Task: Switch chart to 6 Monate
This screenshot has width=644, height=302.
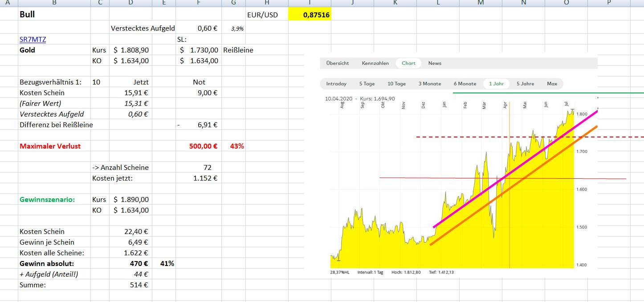Action: click(465, 84)
